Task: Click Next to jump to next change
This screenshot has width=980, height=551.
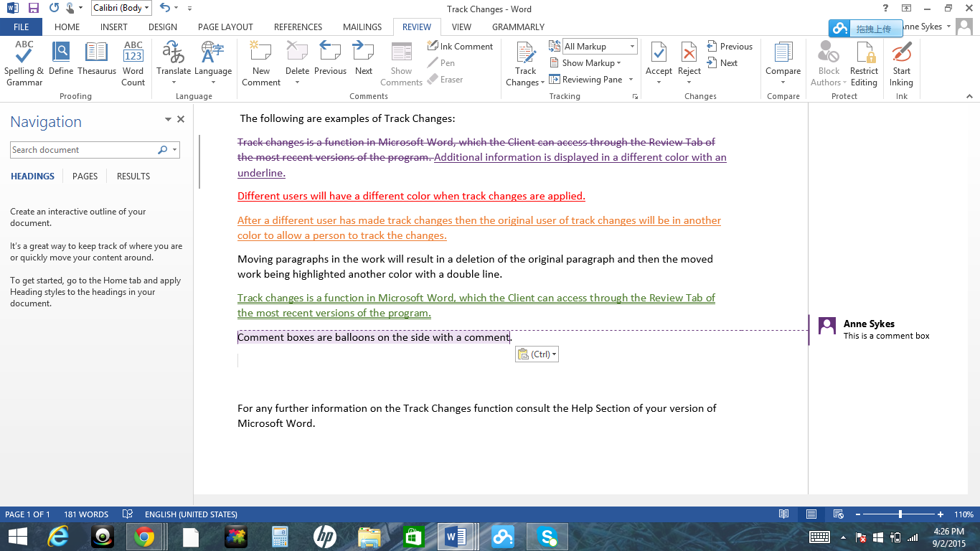Action: [x=725, y=62]
